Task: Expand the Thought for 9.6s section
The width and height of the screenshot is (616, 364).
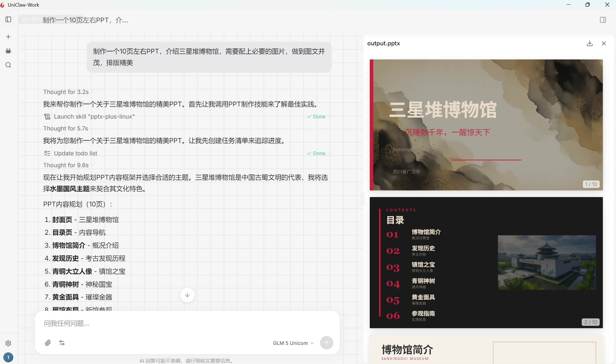Action: pyautogui.click(x=68, y=165)
